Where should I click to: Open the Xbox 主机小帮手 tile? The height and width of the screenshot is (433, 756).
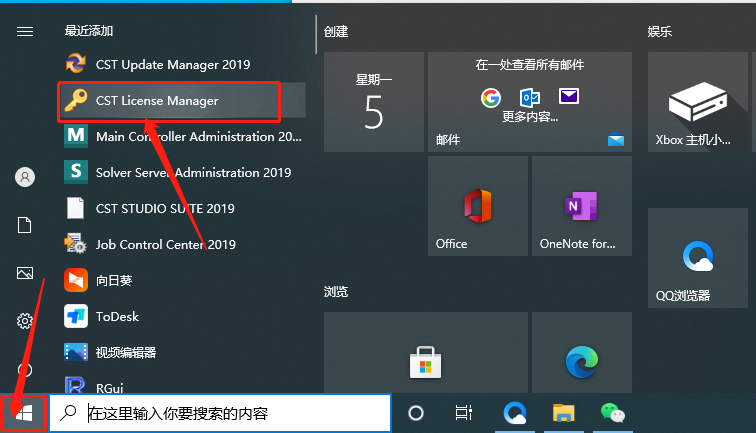click(x=698, y=102)
